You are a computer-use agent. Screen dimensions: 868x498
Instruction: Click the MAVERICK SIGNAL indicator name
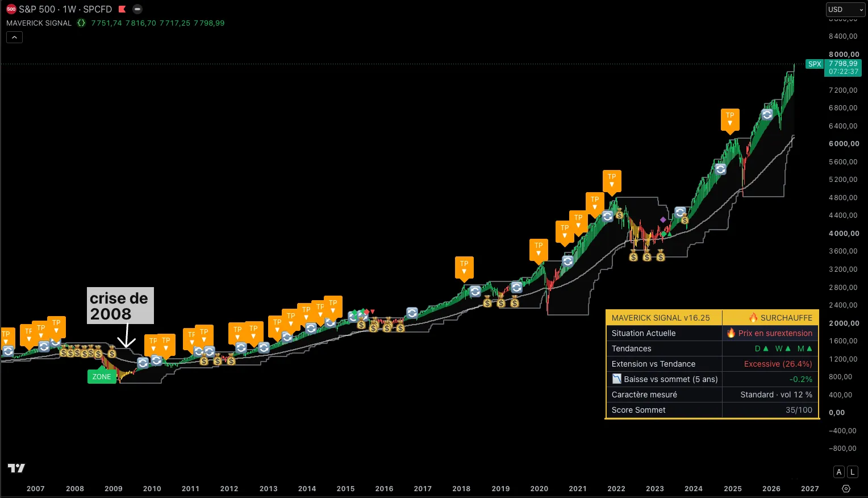tap(39, 23)
